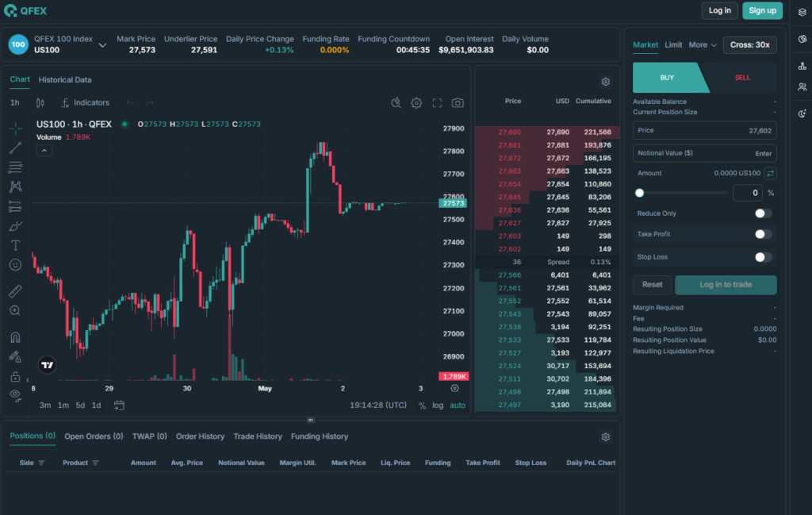Click the Sign up button
This screenshot has width=812, height=515.
point(762,10)
